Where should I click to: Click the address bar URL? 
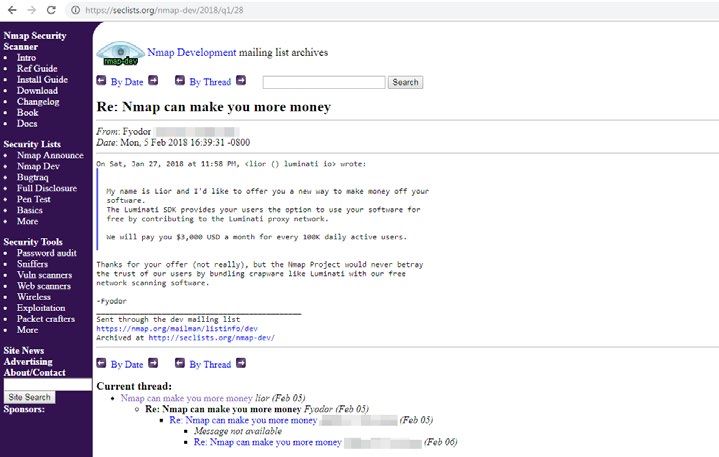164,10
